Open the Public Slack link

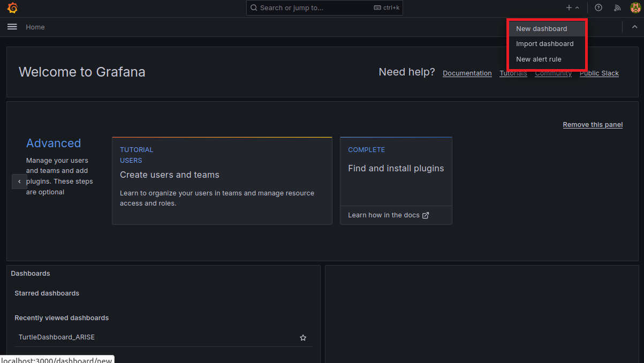(x=599, y=73)
